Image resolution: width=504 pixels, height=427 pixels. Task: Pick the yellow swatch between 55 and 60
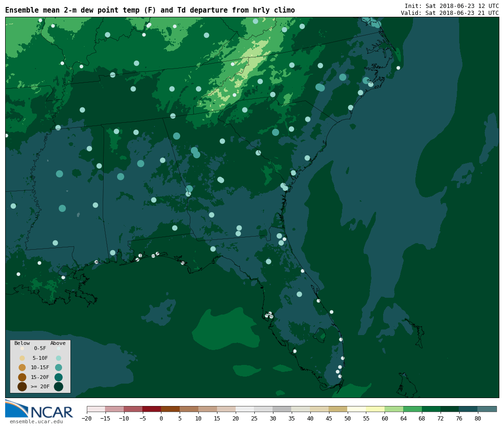click(x=375, y=409)
